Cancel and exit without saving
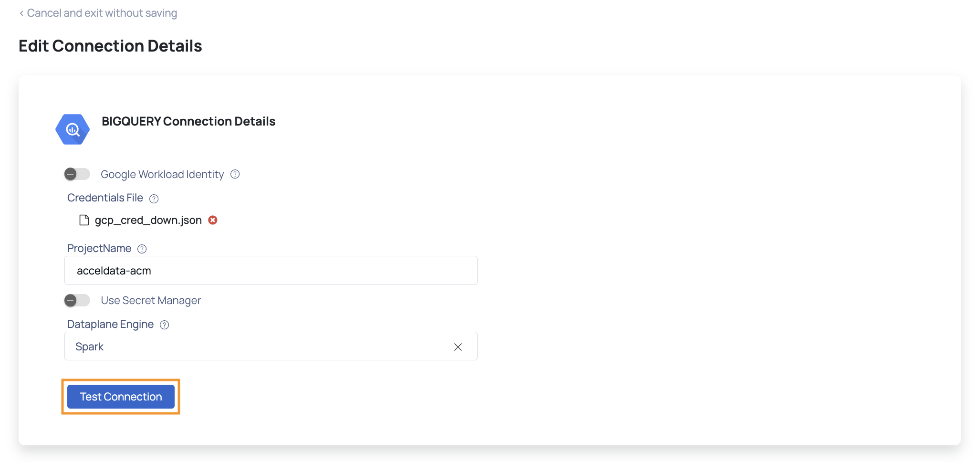980x463 pixels. click(102, 13)
